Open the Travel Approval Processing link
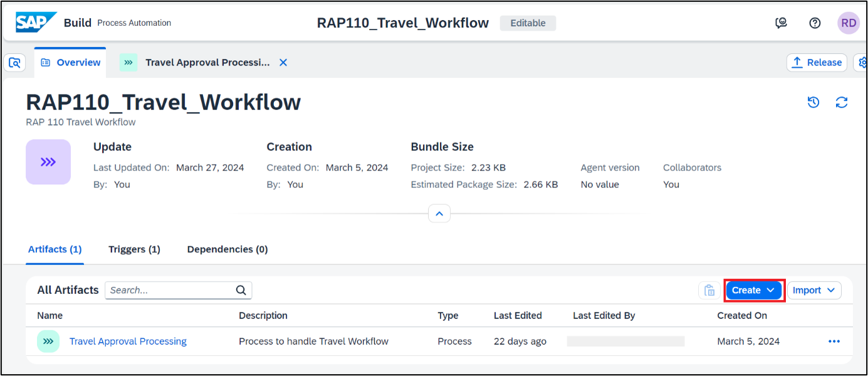The width and height of the screenshot is (868, 376). 128,342
